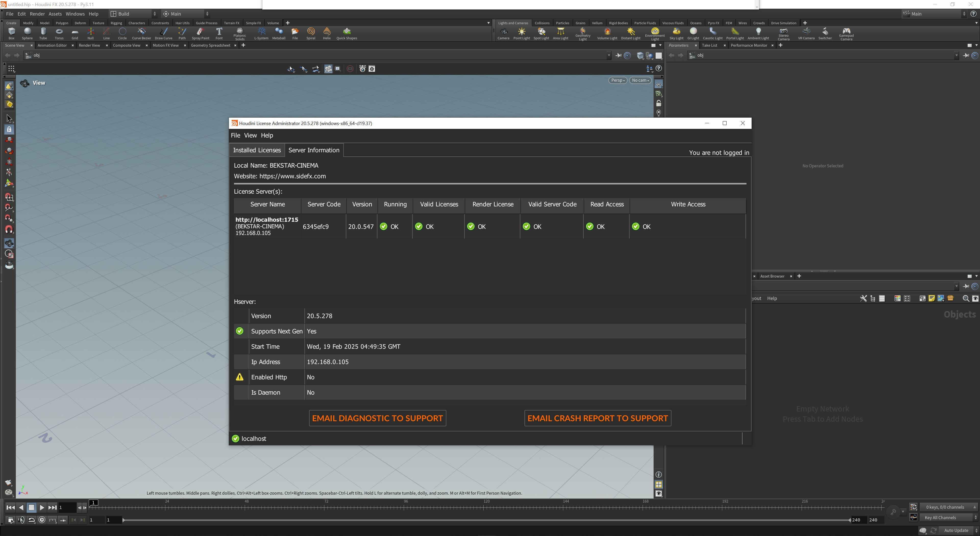Choose the Platonic Solids tool

pyautogui.click(x=240, y=34)
